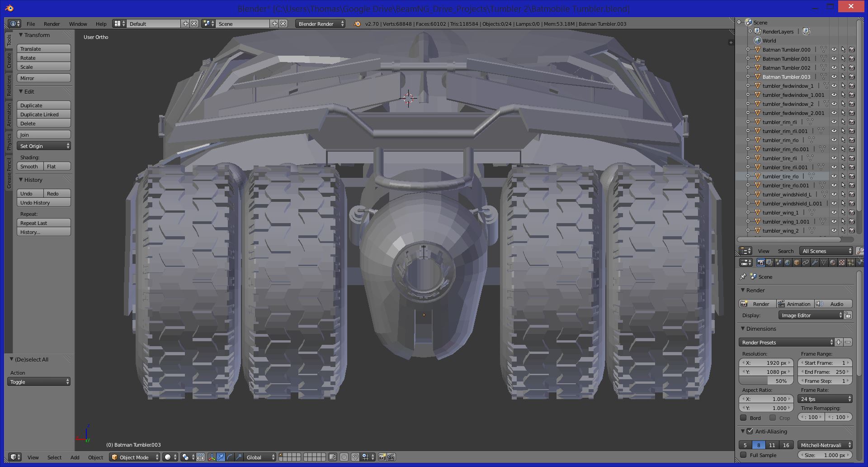Open the Object properties cube icon
Image resolution: width=868 pixels, height=467 pixels.
797,262
